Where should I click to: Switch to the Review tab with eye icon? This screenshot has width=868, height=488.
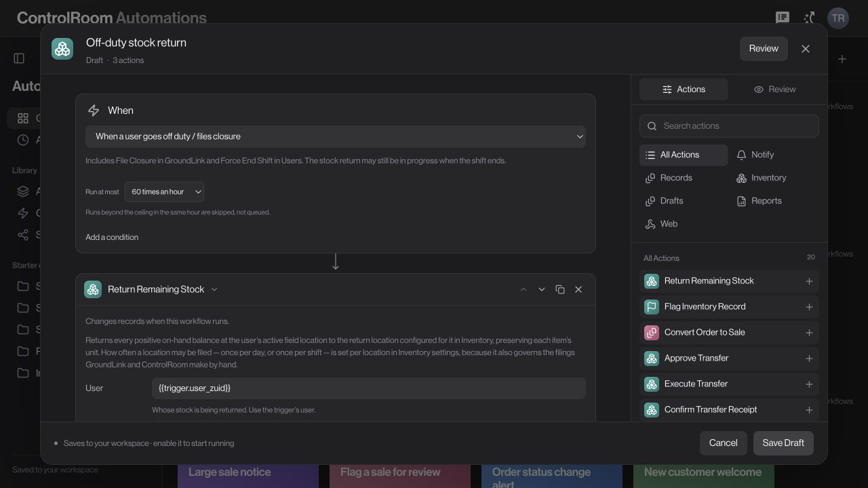pyautogui.click(x=774, y=89)
